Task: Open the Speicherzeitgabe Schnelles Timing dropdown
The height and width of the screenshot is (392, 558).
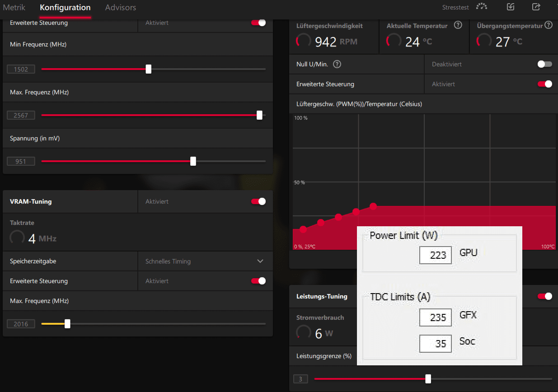Action: click(x=205, y=261)
